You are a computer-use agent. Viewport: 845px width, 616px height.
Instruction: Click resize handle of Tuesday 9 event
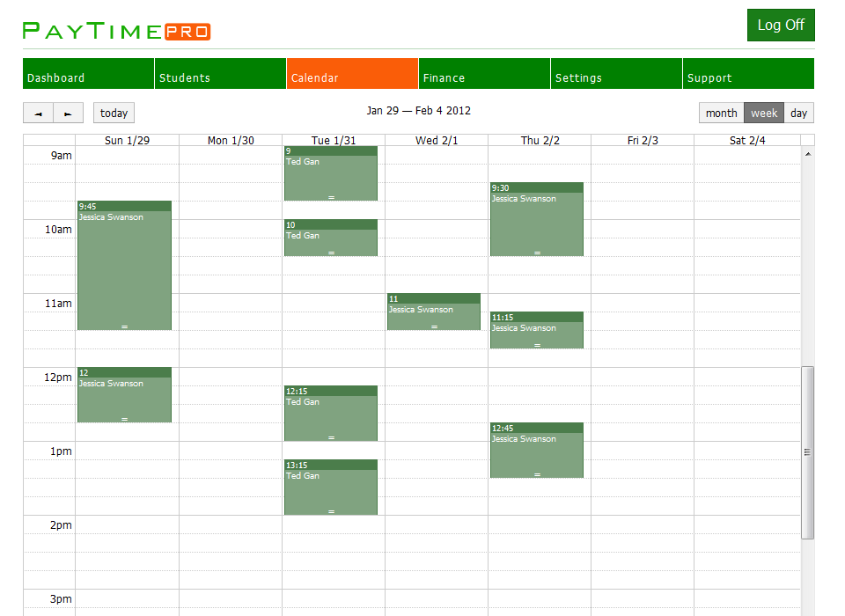tap(332, 198)
